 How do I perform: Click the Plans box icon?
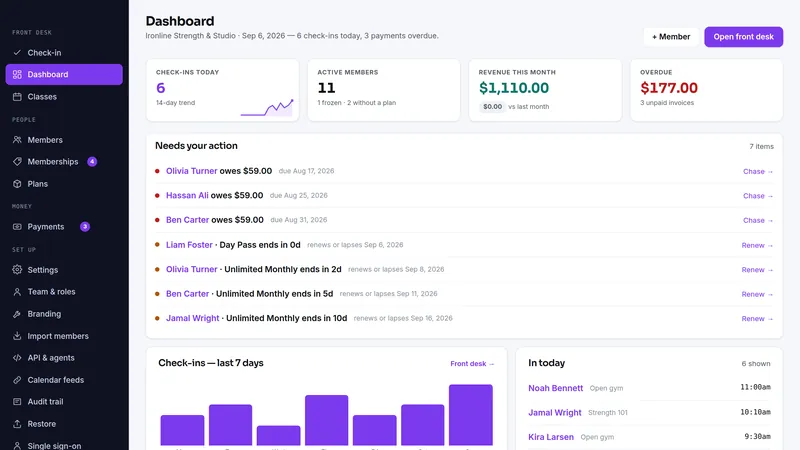click(17, 184)
